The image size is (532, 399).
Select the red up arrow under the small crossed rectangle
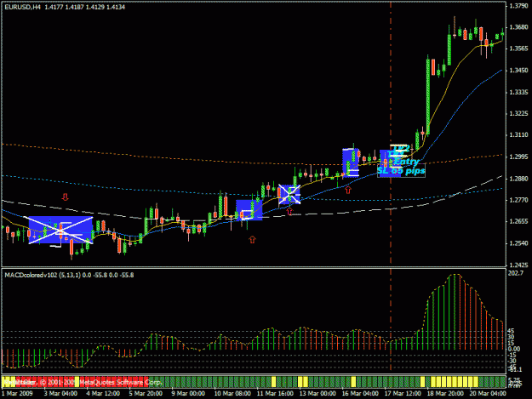[x=289, y=211]
